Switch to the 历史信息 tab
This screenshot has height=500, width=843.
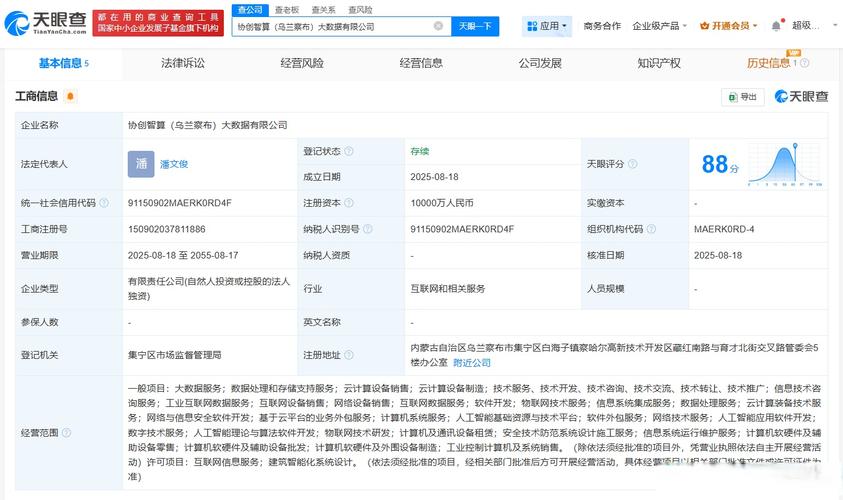(x=768, y=63)
